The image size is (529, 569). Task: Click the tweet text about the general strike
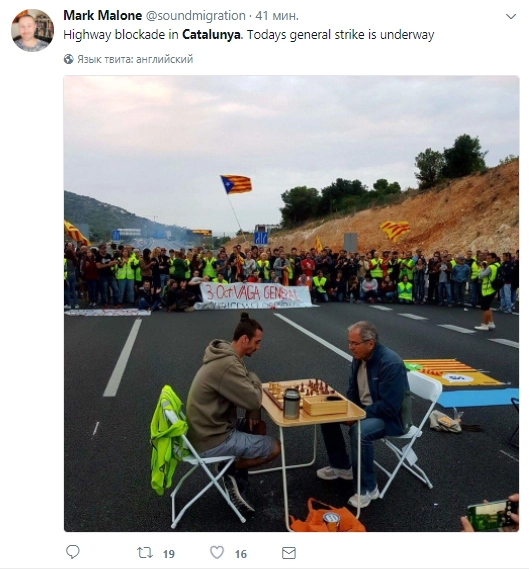pos(249,34)
